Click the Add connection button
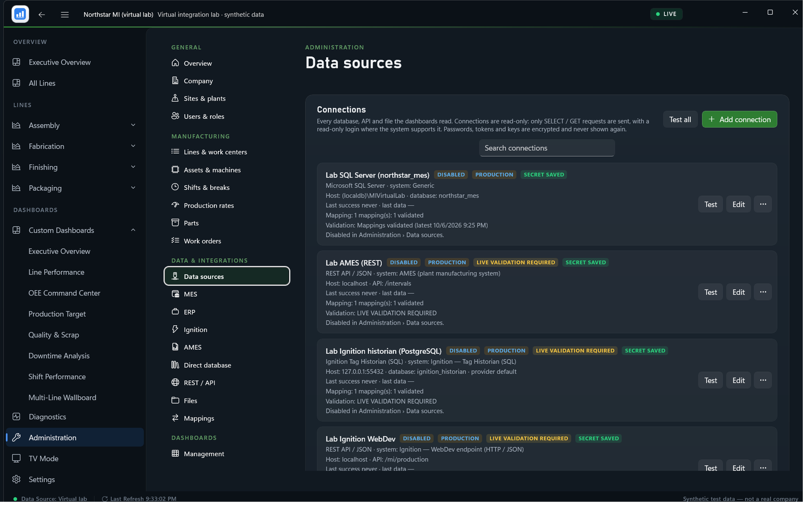812x511 pixels. [x=739, y=120]
